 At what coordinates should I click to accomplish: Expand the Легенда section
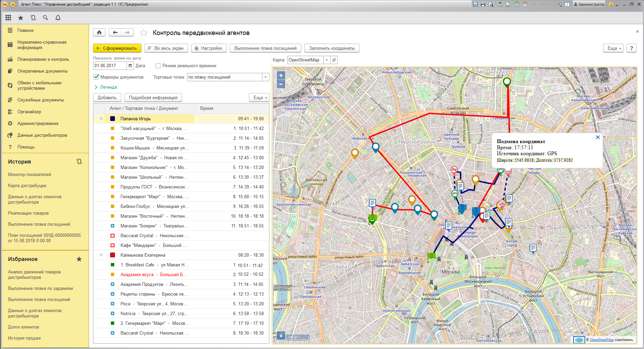105,87
